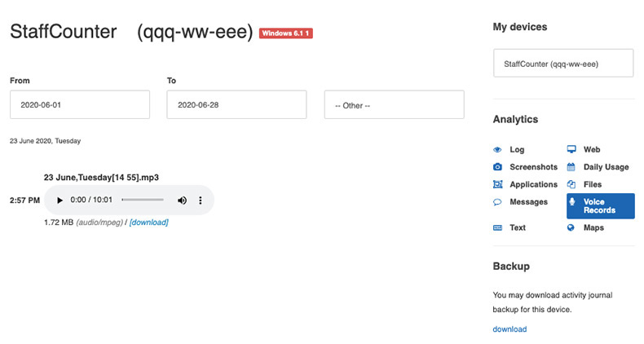Screen dimensions: 644x344
Task: Mute the audio player volume
Action: click(182, 201)
